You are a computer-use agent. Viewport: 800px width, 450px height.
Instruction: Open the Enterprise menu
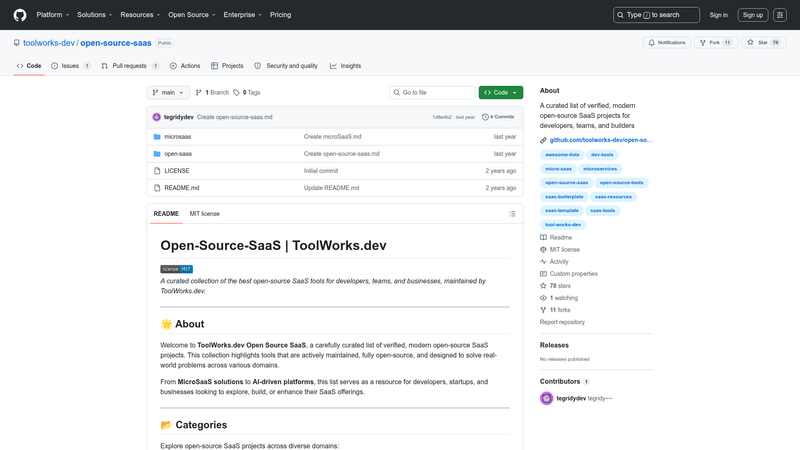point(242,15)
